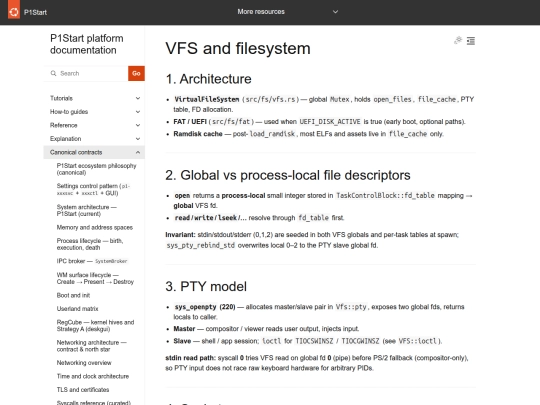
Task: Open TLS and certificates page
Action: (83, 390)
